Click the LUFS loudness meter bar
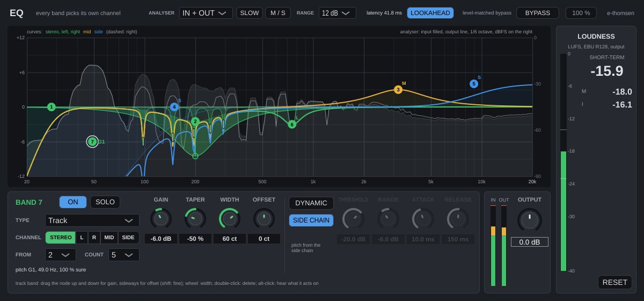The width and height of the screenshot is (644, 301). coord(563,163)
